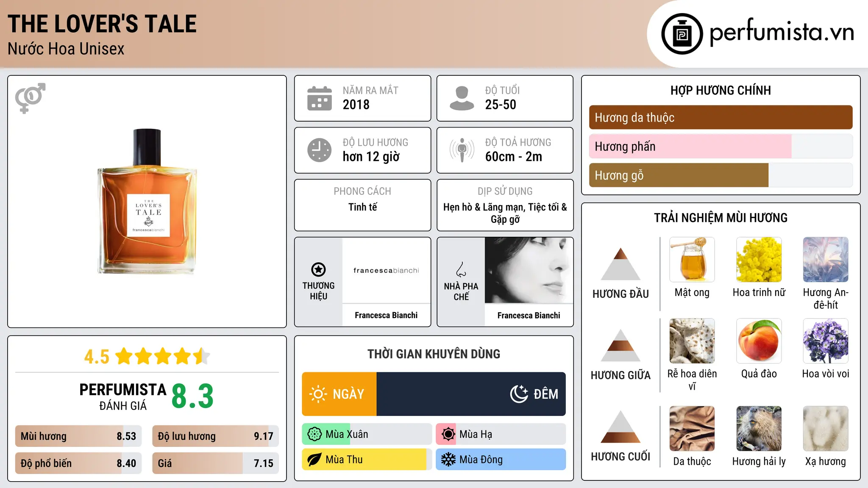Viewport: 868px width, 488px height.
Task: Click the Hương giữa pyramid icon
Action: pyautogui.click(x=620, y=345)
